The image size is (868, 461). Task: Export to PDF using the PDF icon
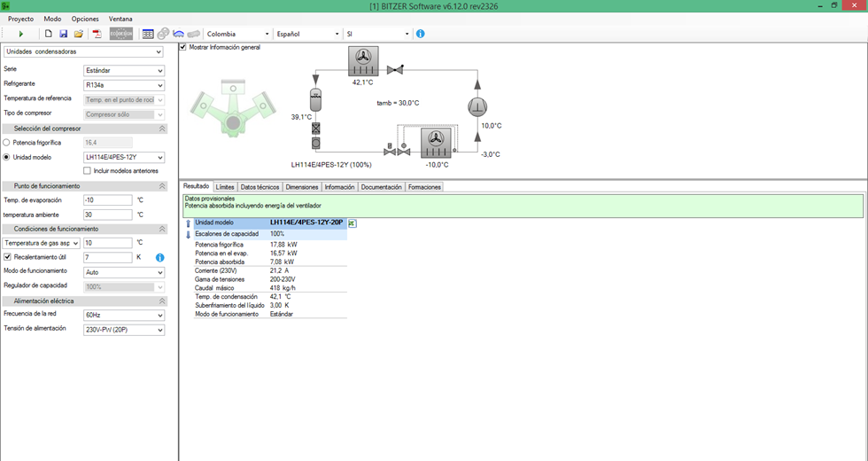click(97, 34)
